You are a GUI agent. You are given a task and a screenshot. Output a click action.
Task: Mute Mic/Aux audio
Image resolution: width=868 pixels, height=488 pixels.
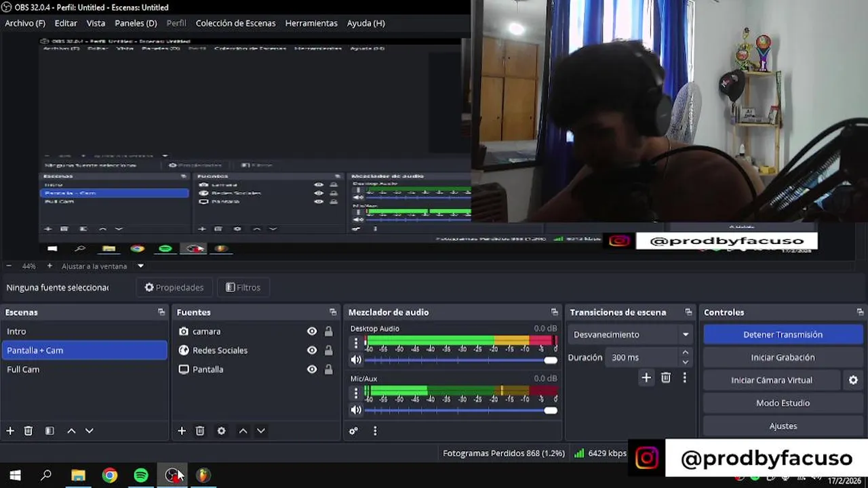[356, 410]
